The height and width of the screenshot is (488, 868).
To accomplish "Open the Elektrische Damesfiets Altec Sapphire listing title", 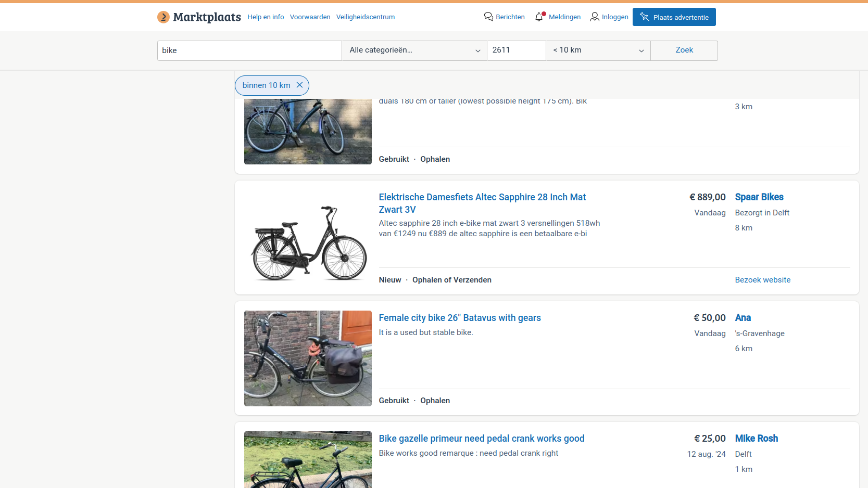I will [x=482, y=203].
